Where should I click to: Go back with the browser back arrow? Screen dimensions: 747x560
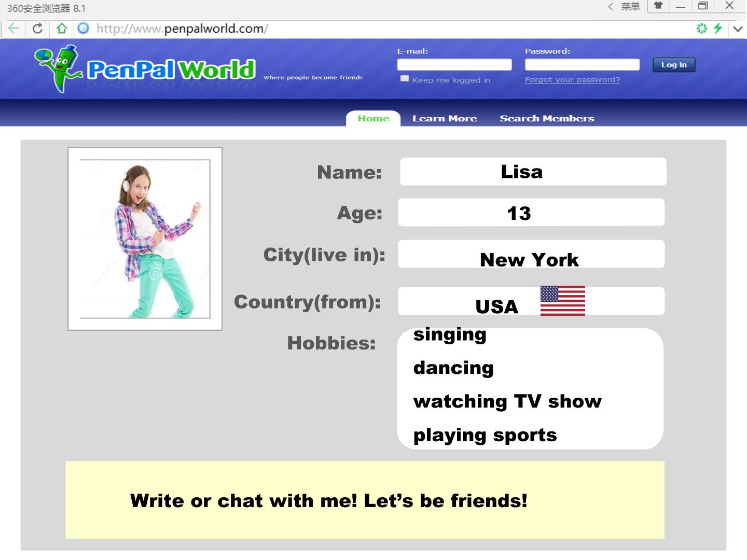point(13,29)
